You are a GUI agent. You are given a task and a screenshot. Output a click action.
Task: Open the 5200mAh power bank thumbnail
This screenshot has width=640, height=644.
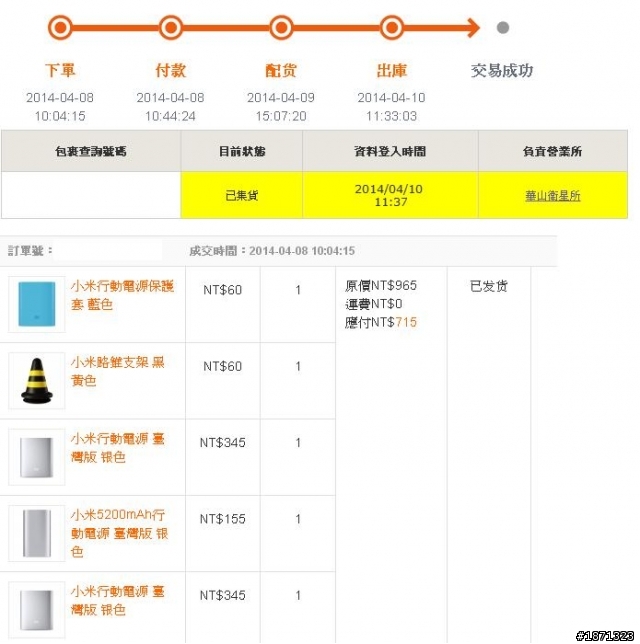37,533
